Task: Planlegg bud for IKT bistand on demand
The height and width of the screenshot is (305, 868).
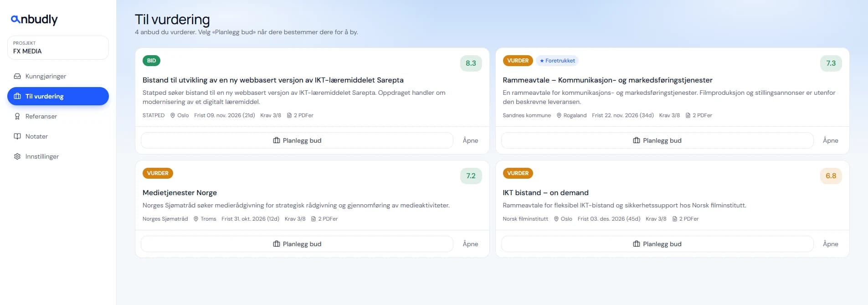Action: [657, 244]
